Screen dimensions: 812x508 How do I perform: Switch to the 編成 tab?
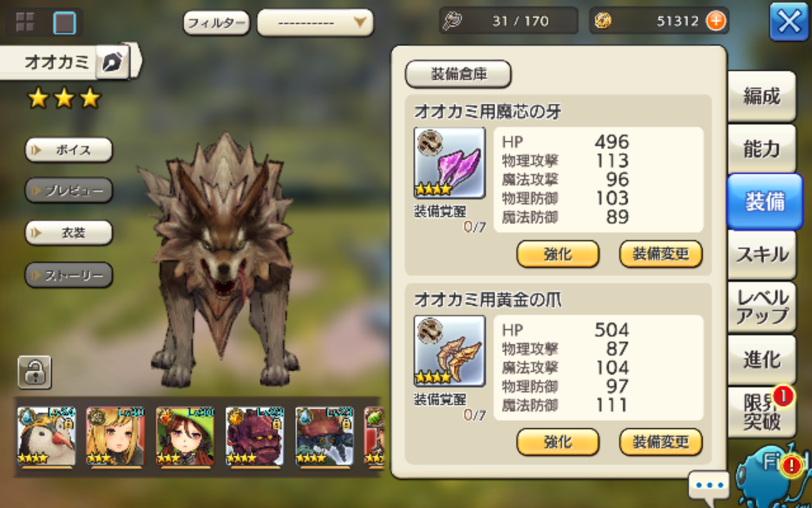762,96
